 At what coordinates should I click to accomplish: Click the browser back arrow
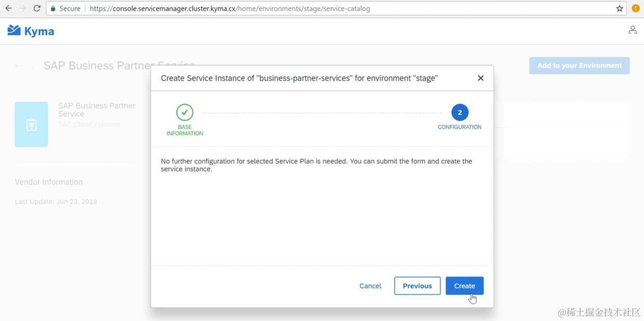pos(8,8)
